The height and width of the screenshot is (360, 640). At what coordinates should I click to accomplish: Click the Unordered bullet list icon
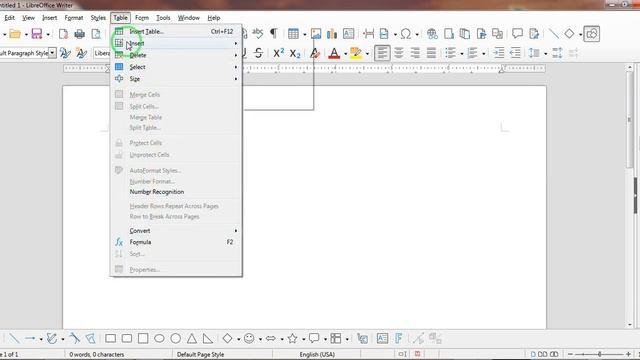point(451,53)
